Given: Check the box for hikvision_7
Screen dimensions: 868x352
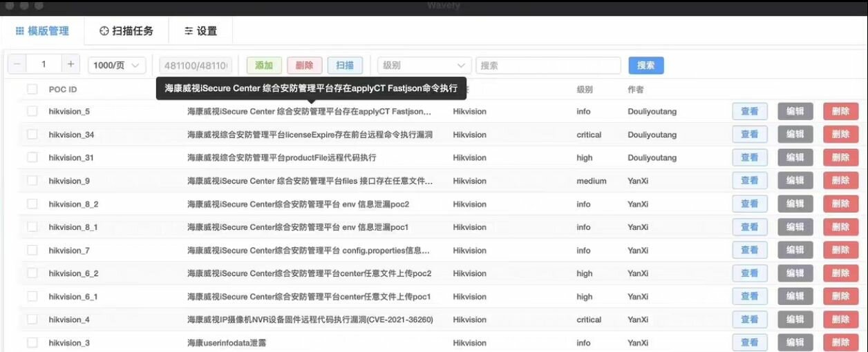Looking at the screenshot, I should [x=32, y=251].
